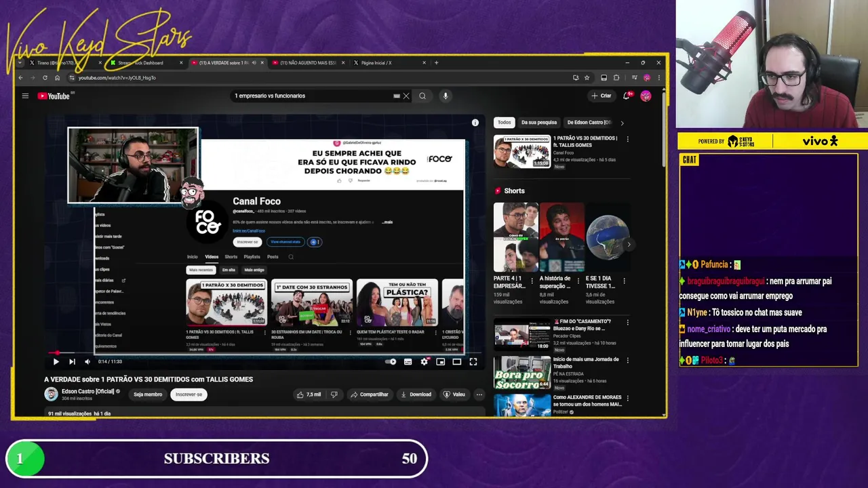Open options for 'A história de superação' short

(x=578, y=281)
